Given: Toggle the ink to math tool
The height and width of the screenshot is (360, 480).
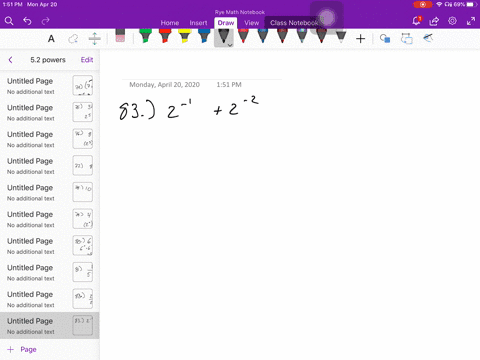Looking at the screenshot, I should click(428, 38).
